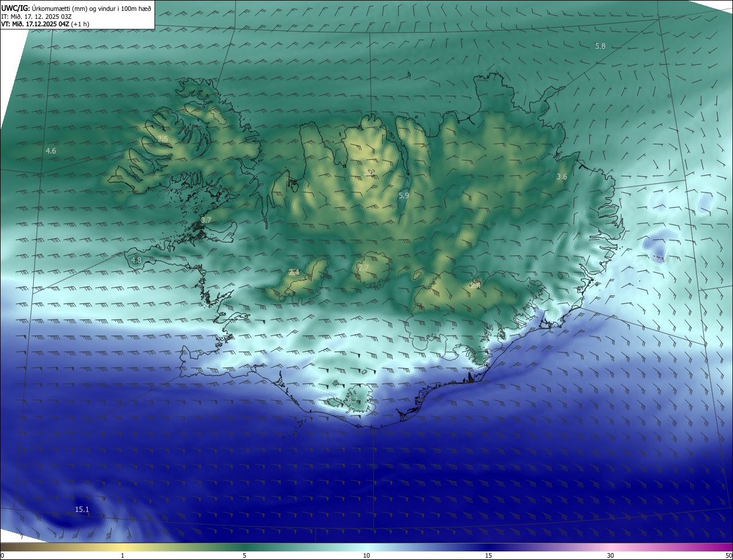Click the 5.9 value label on the map
The width and height of the screenshot is (733, 560).
coord(404,196)
